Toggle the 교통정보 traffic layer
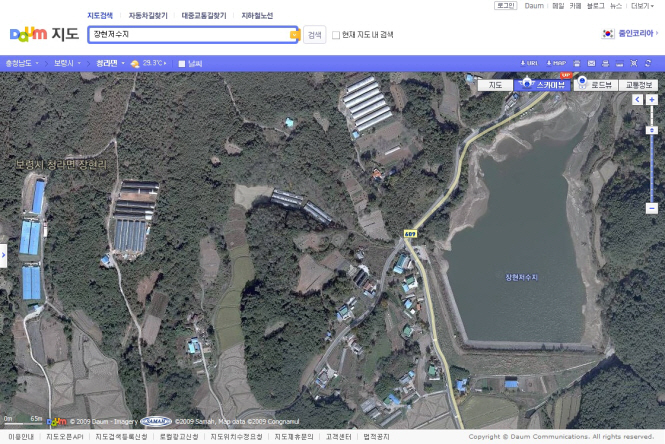Image resolution: width=665 pixels, height=444 pixels. coord(639,85)
